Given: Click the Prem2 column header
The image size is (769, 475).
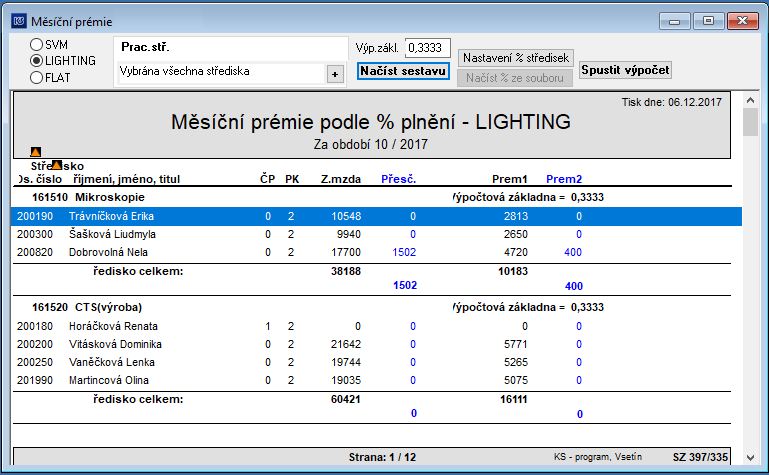Looking at the screenshot, I should (x=564, y=179).
